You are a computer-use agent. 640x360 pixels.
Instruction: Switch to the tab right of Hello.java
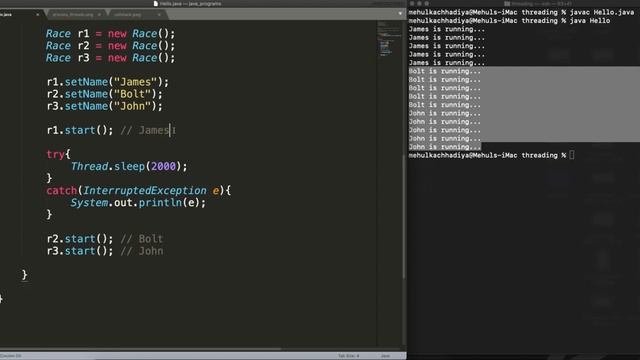point(76,15)
